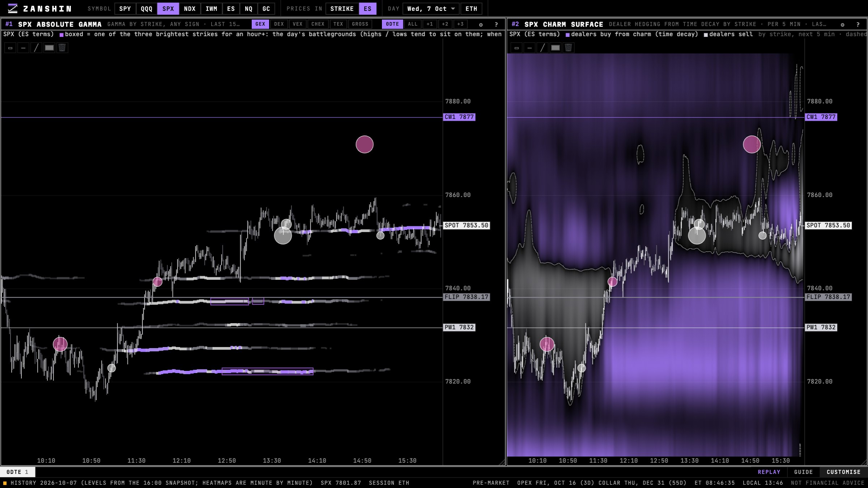Click the CUSTOMISE button

tap(843, 472)
